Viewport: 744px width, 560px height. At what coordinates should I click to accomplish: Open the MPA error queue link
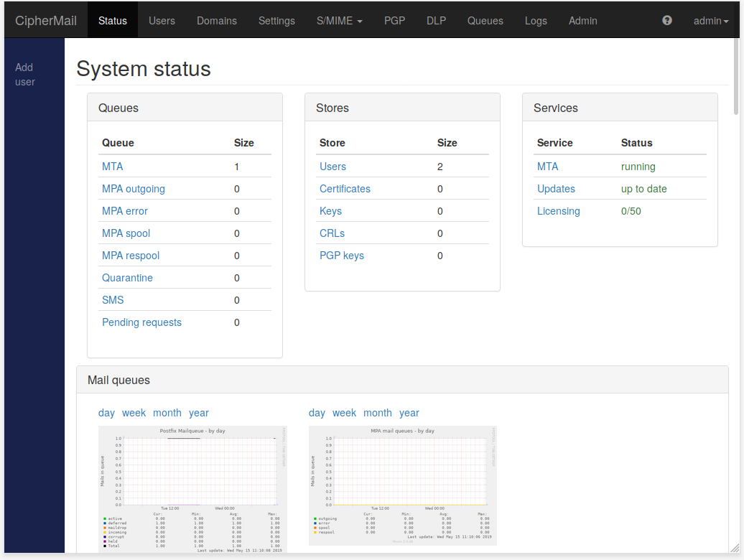click(125, 211)
